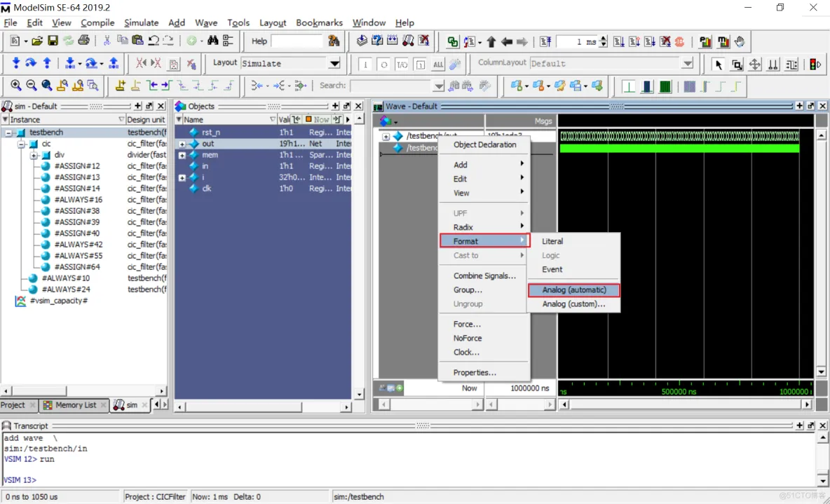Click the traffic light icon on right toolbar
This screenshot has width=830, height=504.
click(815, 64)
